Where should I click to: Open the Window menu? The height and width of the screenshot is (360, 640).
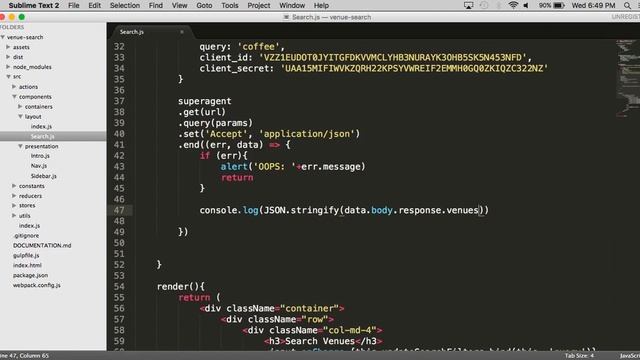pos(292,5)
